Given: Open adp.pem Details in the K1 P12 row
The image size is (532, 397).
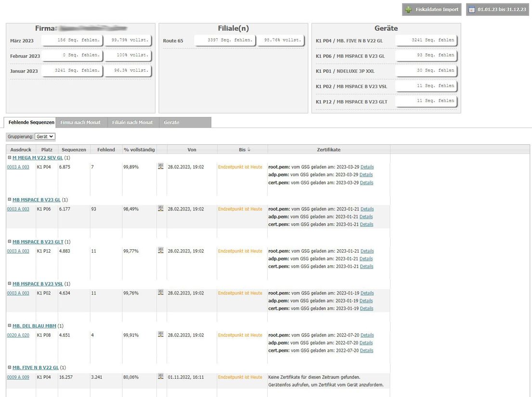Looking at the screenshot, I should [x=366, y=259].
